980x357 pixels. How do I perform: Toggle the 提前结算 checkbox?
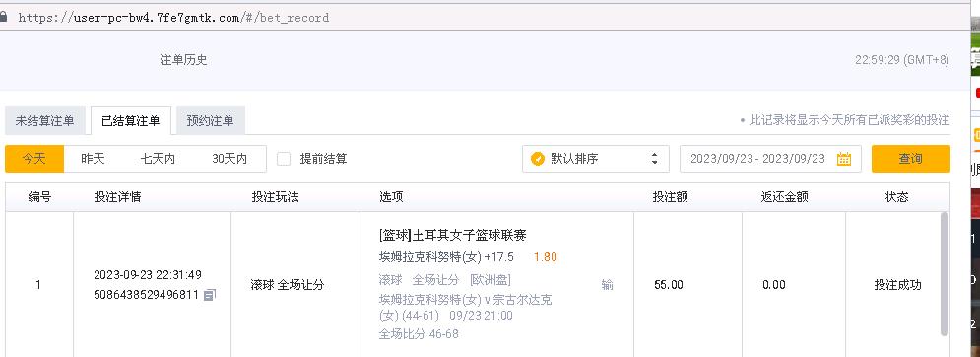284,159
